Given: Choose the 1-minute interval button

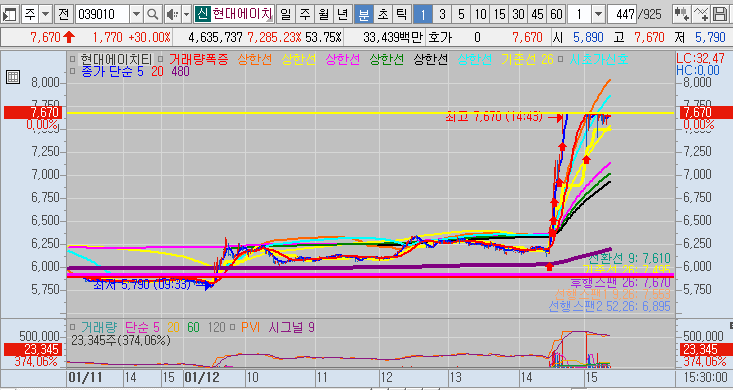Looking at the screenshot, I should point(423,14).
